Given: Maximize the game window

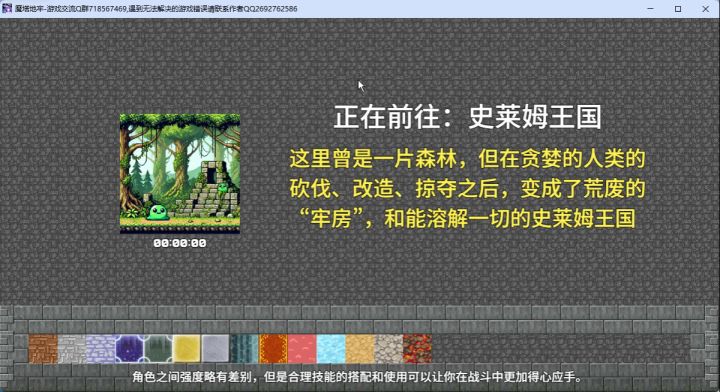Looking at the screenshot, I should point(678,9).
